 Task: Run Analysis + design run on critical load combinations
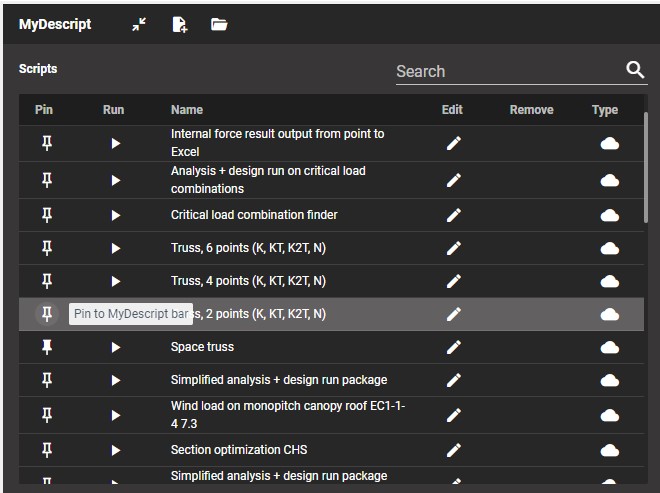(x=115, y=180)
